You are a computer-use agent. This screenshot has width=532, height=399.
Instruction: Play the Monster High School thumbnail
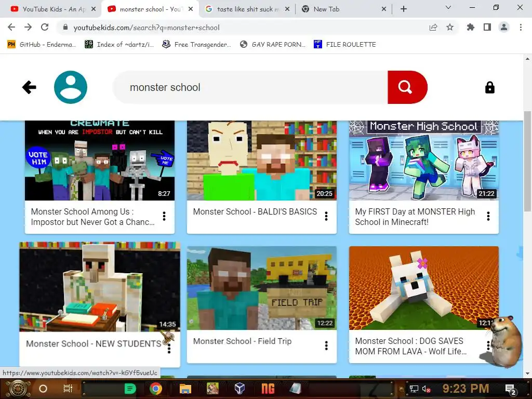coord(424,161)
